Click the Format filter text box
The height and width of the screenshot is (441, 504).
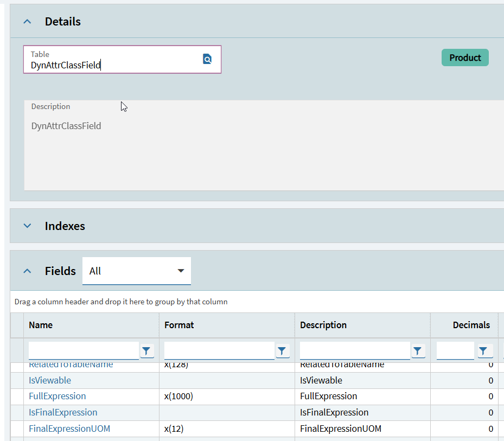[x=219, y=351]
